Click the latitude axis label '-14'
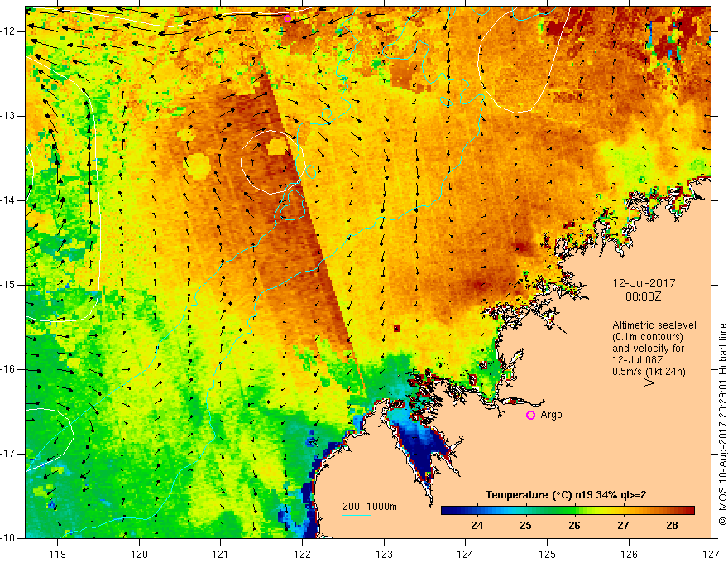The height and width of the screenshot is (563, 728). tap(9, 200)
